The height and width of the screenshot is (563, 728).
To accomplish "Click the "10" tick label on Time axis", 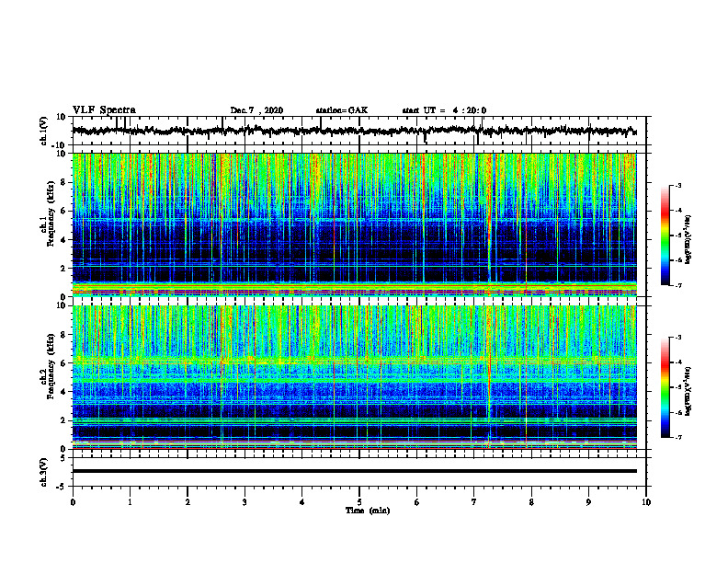I will pyautogui.click(x=646, y=502).
